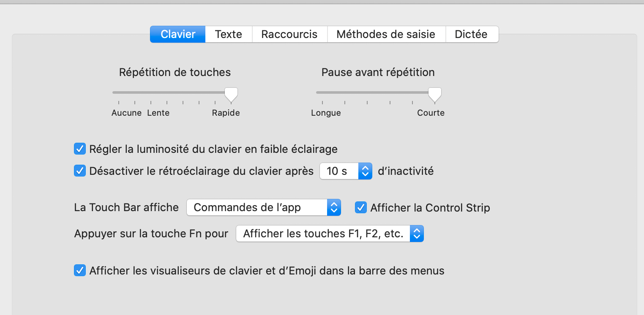
Task: Toggle the 'Afficher la Control Strip' checkbox
Action: [x=360, y=207]
